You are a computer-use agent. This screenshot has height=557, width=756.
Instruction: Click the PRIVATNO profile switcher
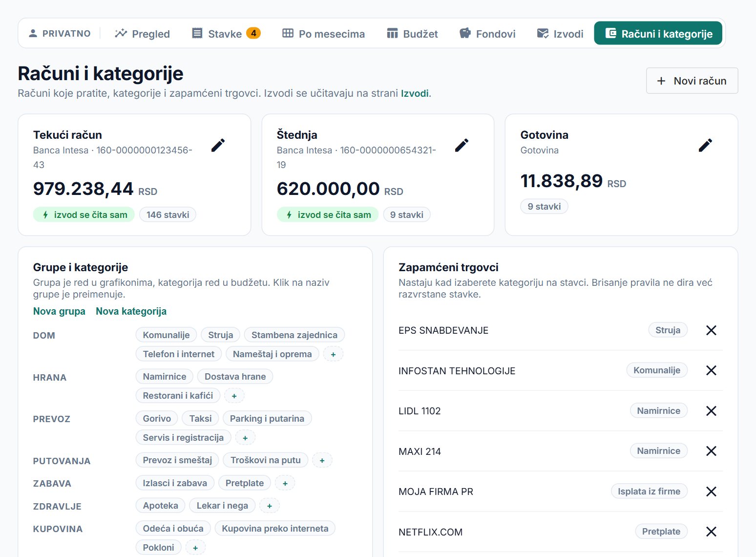coord(60,34)
